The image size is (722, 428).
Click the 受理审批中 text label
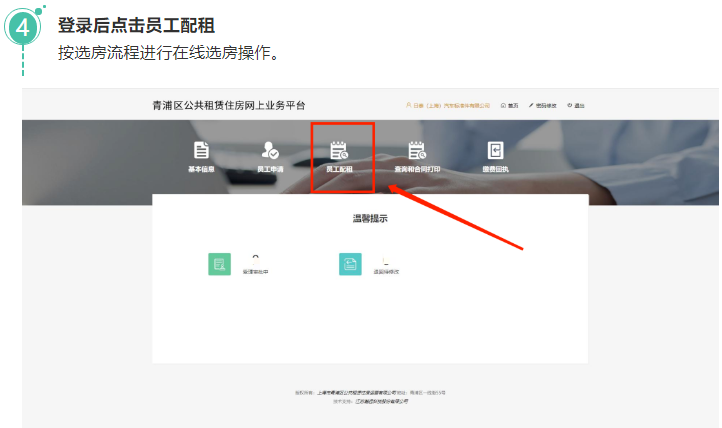point(255,271)
